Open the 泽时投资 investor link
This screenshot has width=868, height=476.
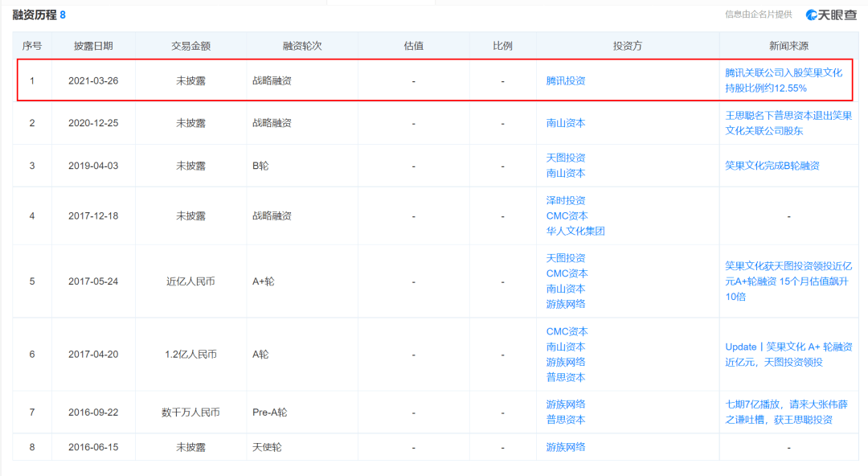click(x=565, y=200)
